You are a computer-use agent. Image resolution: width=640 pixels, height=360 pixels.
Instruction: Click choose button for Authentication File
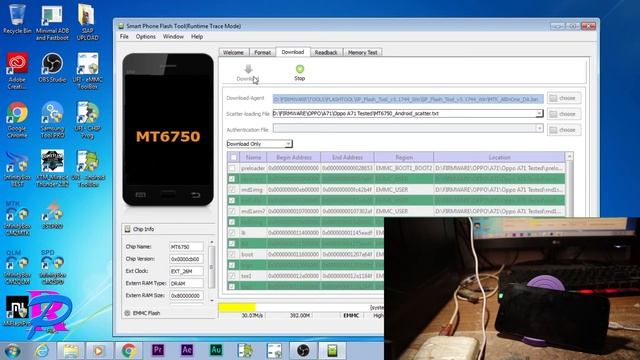pos(564,130)
